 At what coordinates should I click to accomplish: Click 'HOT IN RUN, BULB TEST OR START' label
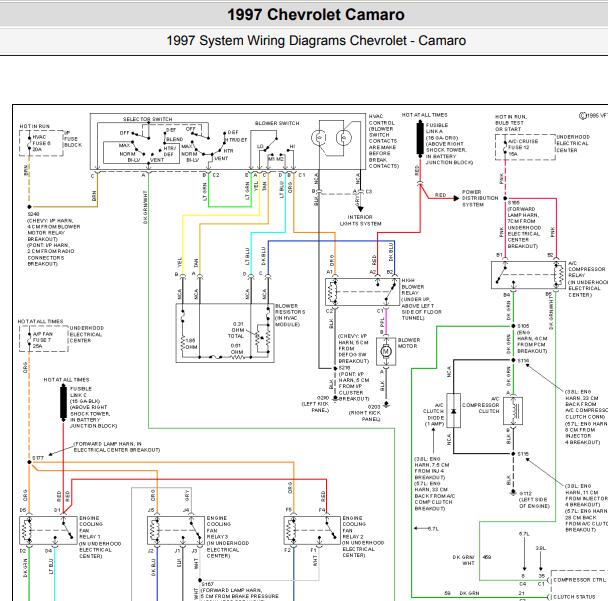coord(511,123)
